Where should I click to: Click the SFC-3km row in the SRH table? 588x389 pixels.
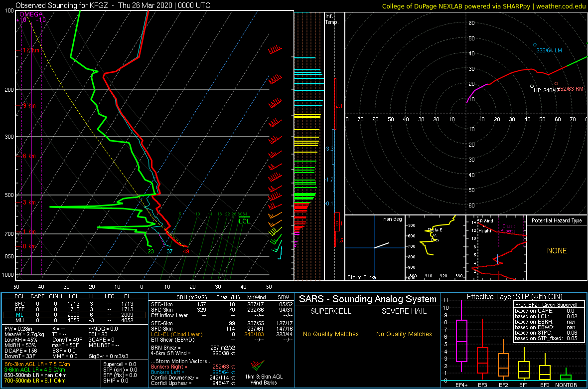coord(222,309)
